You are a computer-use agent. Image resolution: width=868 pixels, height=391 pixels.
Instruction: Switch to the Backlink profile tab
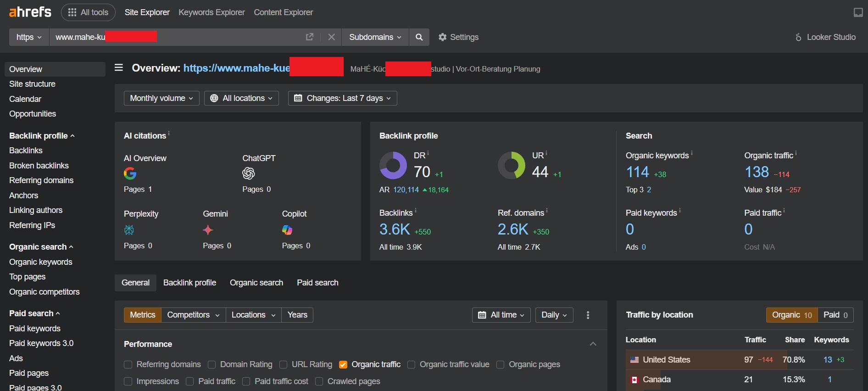(x=189, y=283)
